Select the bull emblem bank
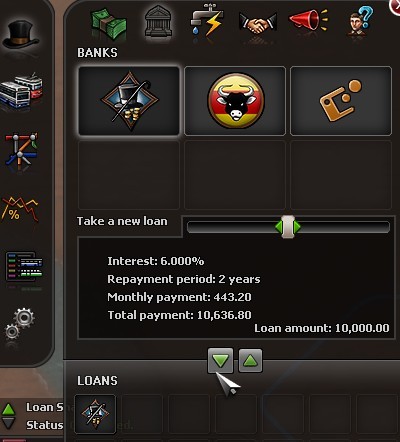The image size is (400, 442). click(x=235, y=101)
